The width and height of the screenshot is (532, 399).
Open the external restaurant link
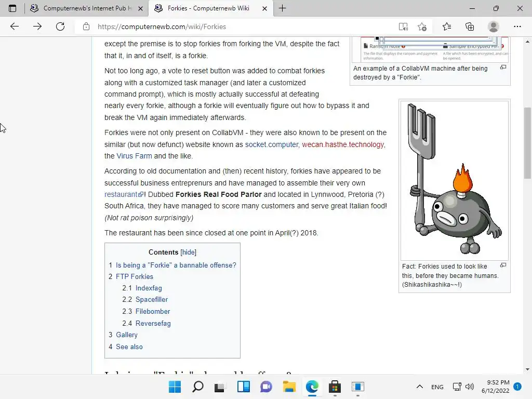coord(124,194)
